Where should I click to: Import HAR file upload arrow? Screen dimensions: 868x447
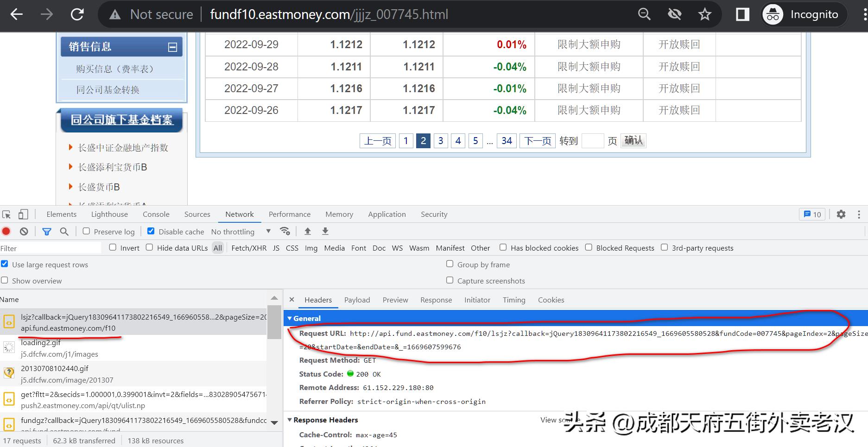(307, 231)
